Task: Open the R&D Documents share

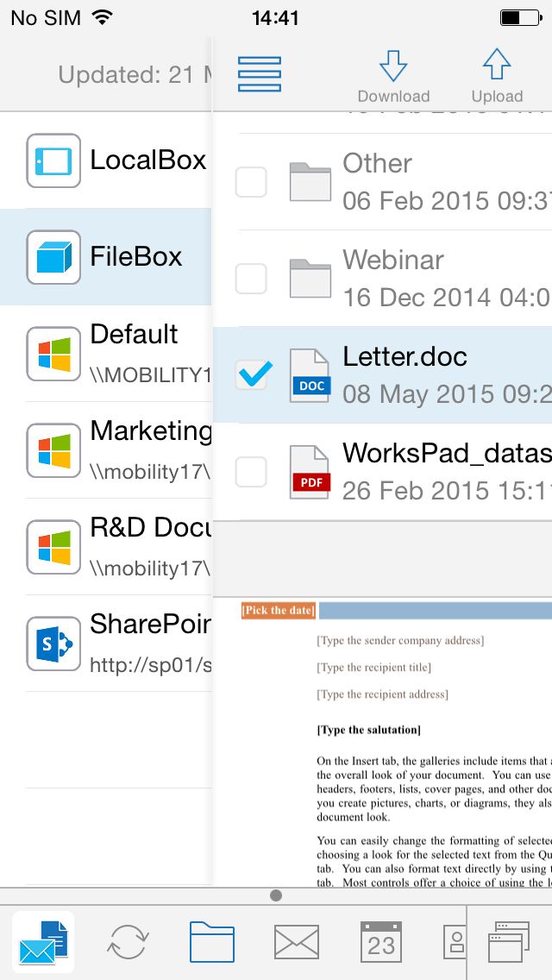Action: tap(106, 546)
